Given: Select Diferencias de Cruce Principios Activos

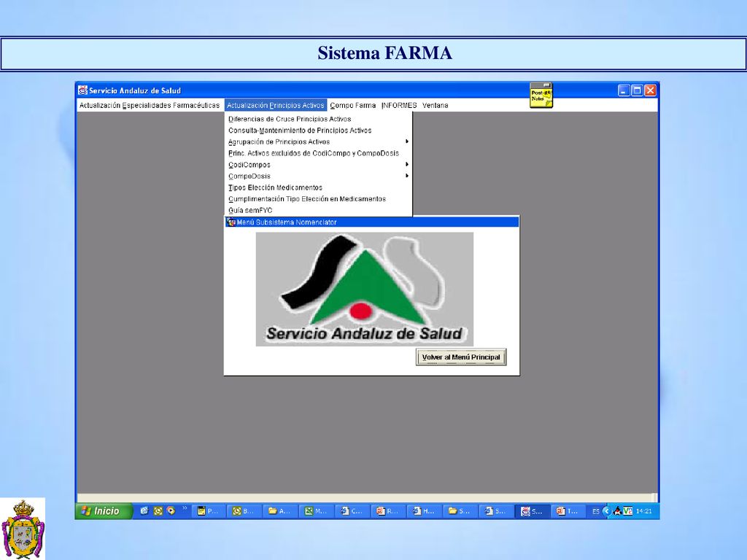Looking at the screenshot, I should coord(318,119).
